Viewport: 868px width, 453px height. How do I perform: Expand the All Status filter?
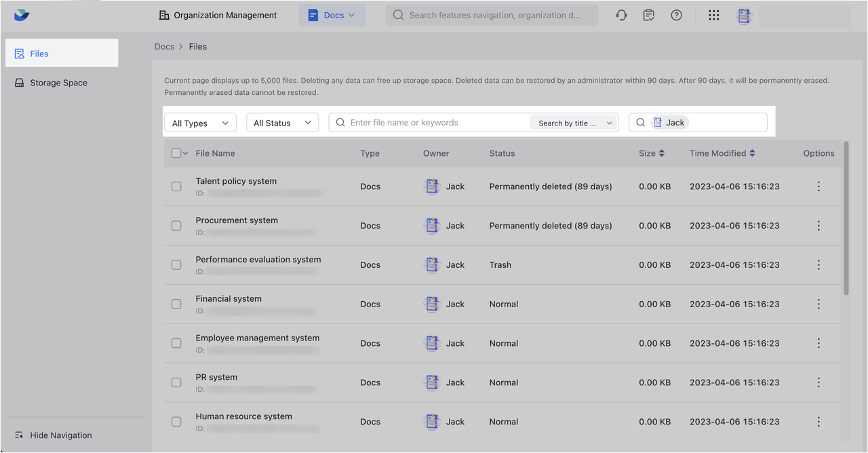(x=282, y=123)
